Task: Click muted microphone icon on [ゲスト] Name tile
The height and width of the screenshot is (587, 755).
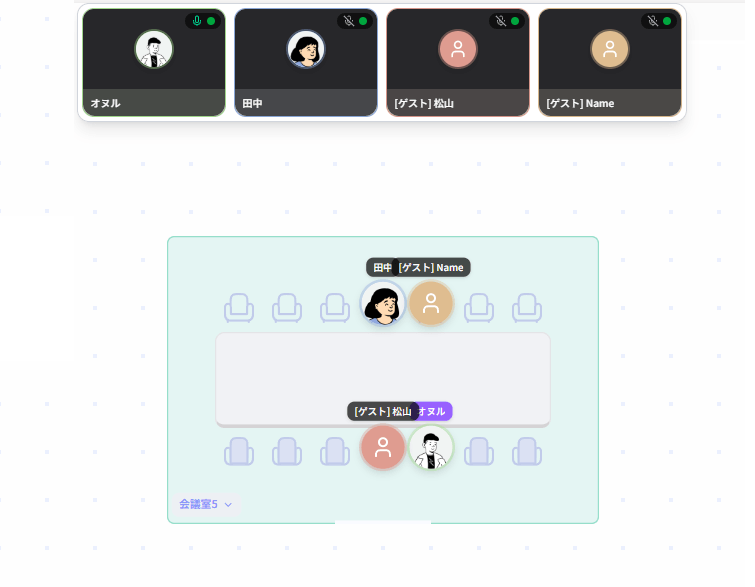Action: click(x=652, y=21)
